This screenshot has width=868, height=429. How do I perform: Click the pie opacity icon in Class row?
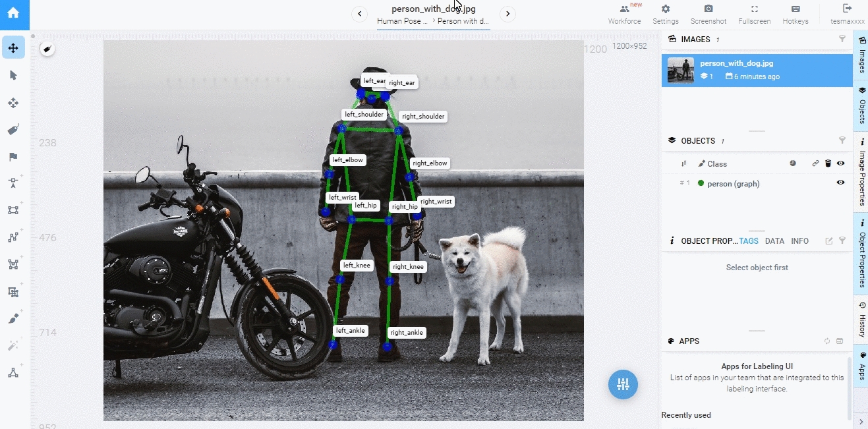click(x=793, y=163)
